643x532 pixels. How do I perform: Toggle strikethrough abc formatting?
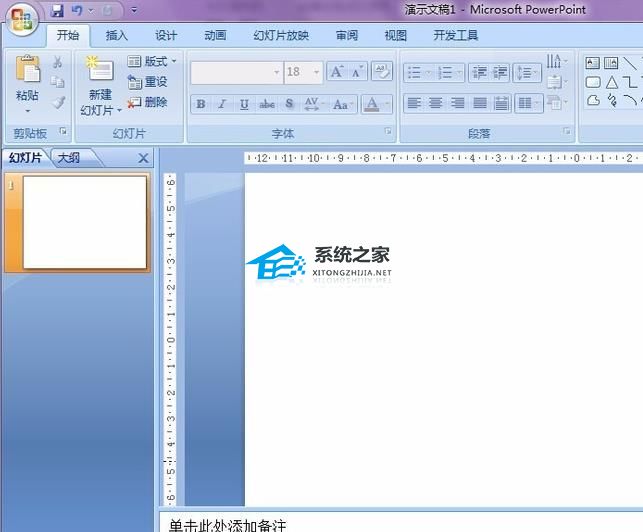[267, 104]
